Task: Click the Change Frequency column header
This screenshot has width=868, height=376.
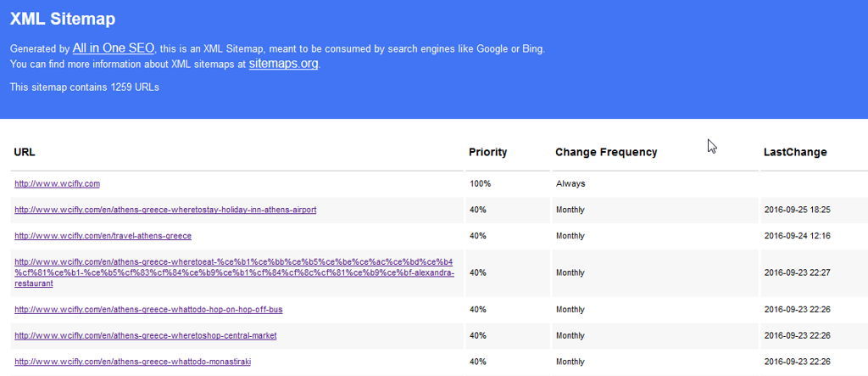Action: point(606,152)
